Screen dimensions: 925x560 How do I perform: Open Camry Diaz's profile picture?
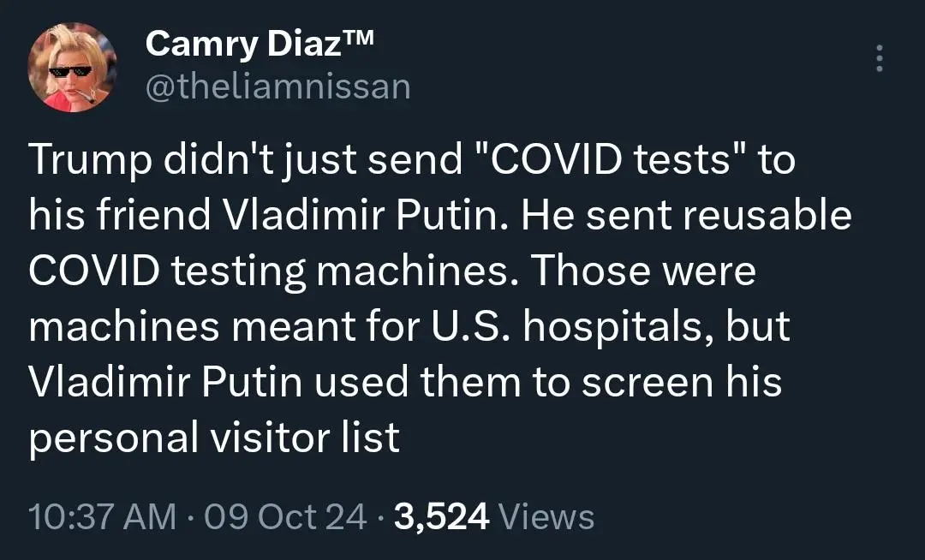[x=72, y=67]
